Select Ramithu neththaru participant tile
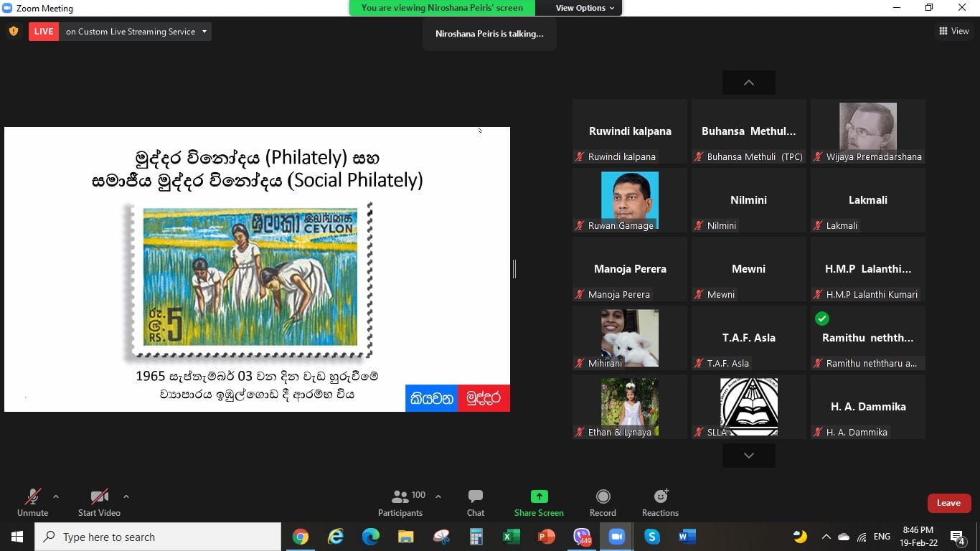Viewport: 980px width, 551px height. click(868, 339)
